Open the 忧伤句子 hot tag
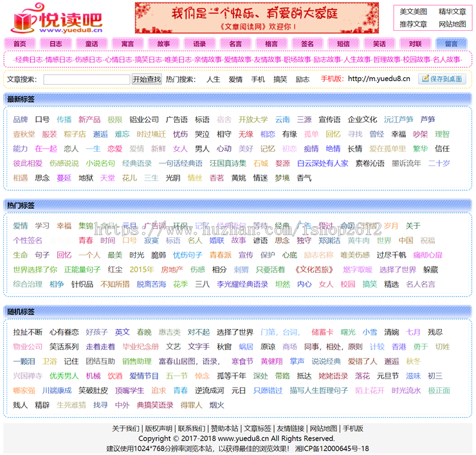 pos(188,255)
